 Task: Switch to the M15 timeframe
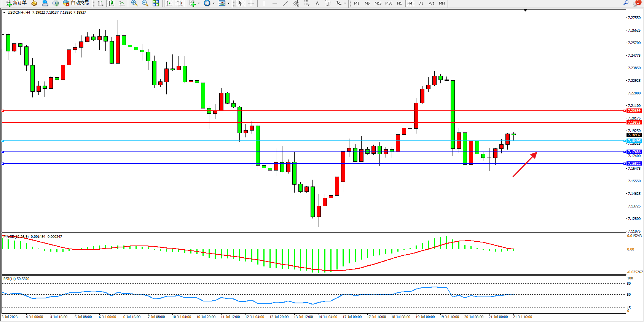378,3
